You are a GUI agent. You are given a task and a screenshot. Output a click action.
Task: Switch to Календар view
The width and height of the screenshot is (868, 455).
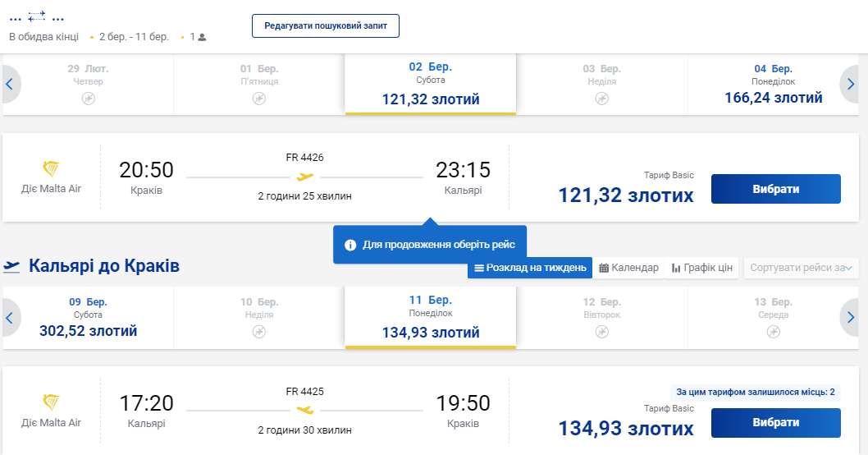628,268
